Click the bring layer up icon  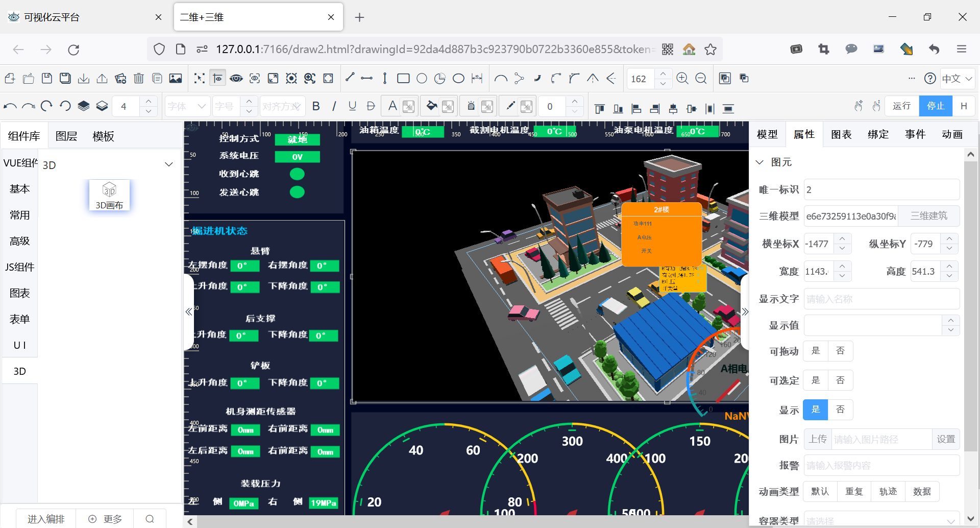coord(84,106)
